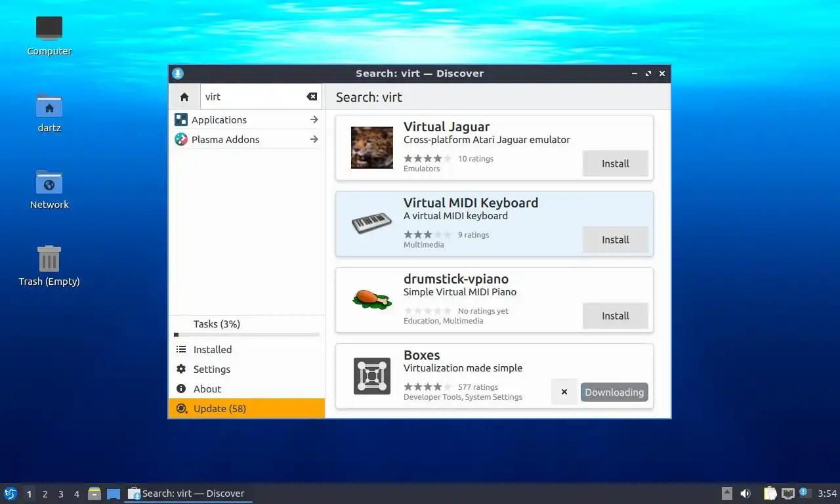Image resolution: width=840 pixels, height=504 pixels.
Task: Click the show desktop taskbar icon
Action: (x=114, y=493)
